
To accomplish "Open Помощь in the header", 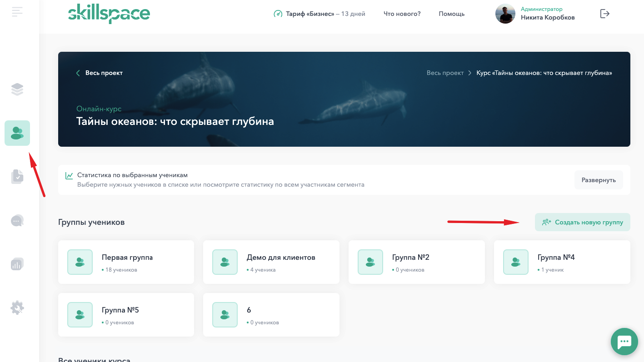I will pyautogui.click(x=452, y=14).
